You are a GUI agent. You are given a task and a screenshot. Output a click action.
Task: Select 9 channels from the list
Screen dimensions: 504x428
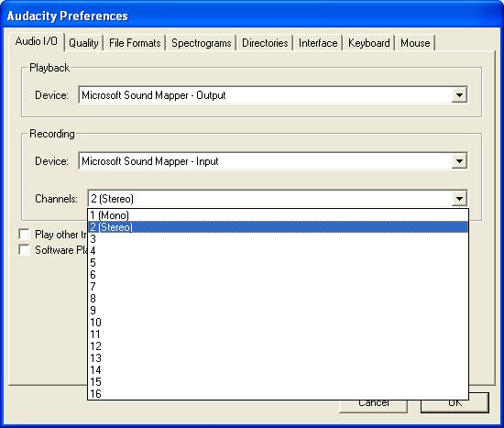point(278,311)
